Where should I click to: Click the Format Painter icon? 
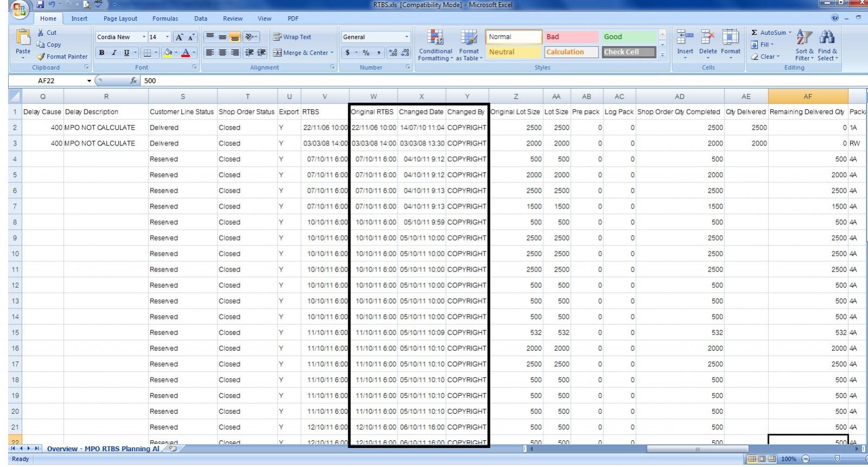point(41,56)
